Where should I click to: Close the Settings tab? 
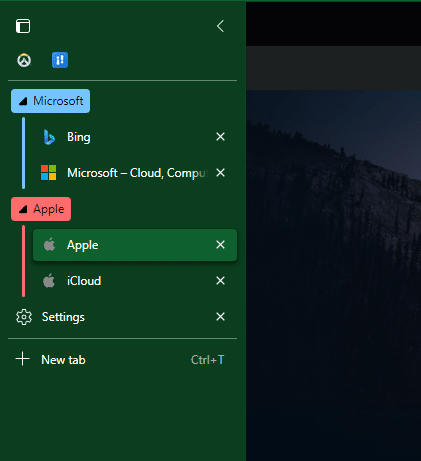click(220, 317)
